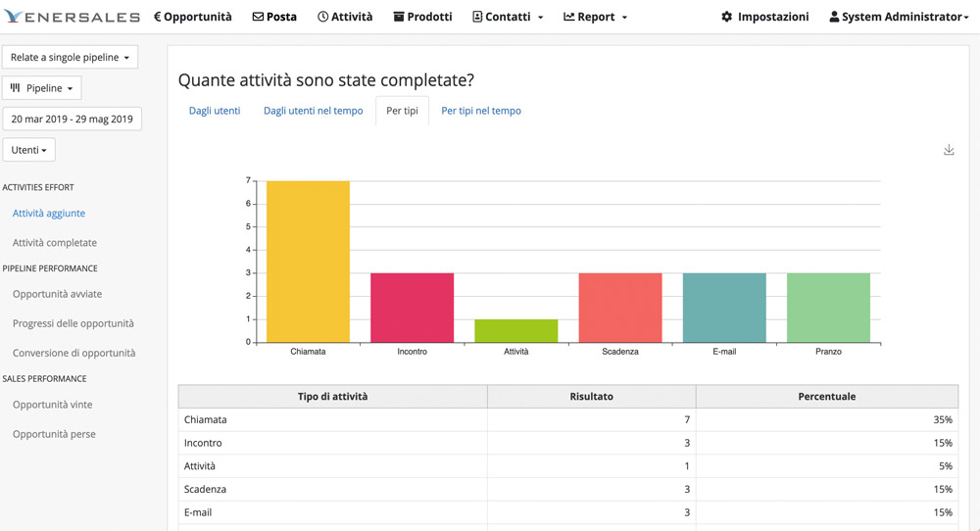Open the date range 20 mar 2019 - 29 mag 2019

pyautogui.click(x=72, y=119)
